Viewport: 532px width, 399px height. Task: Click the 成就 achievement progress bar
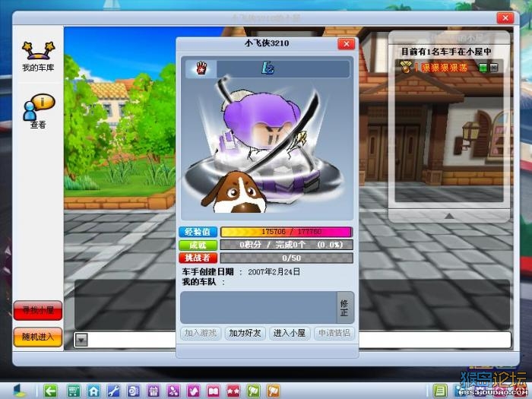287,245
